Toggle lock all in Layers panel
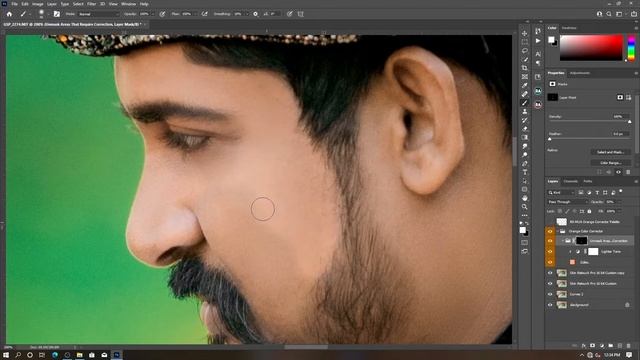The height and width of the screenshot is (360, 640). click(589, 211)
